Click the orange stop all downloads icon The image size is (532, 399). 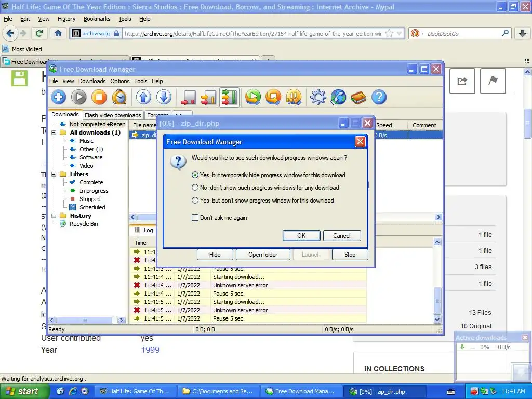(x=273, y=97)
